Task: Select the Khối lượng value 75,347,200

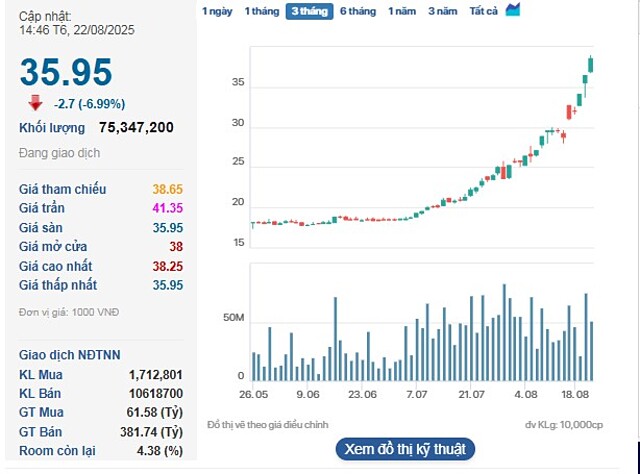Action: click(x=136, y=128)
